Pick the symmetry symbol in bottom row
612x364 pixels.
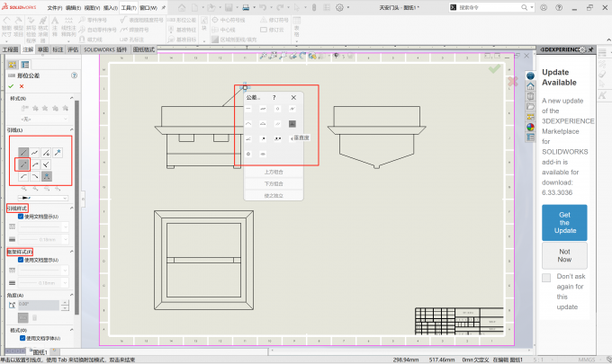263,154
